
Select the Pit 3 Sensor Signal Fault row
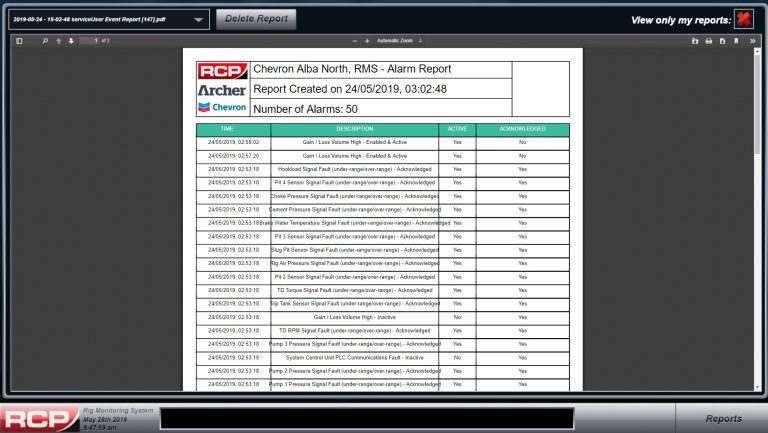point(383,237)
